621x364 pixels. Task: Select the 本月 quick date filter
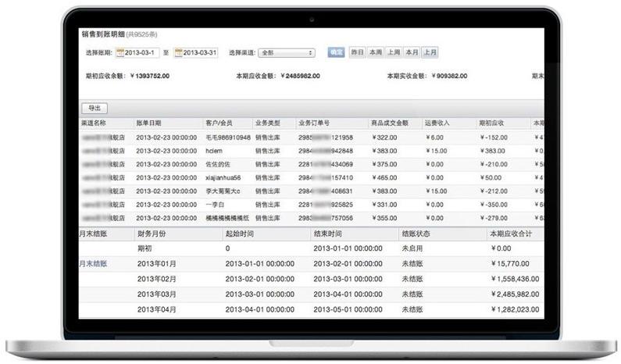(412, 52)
